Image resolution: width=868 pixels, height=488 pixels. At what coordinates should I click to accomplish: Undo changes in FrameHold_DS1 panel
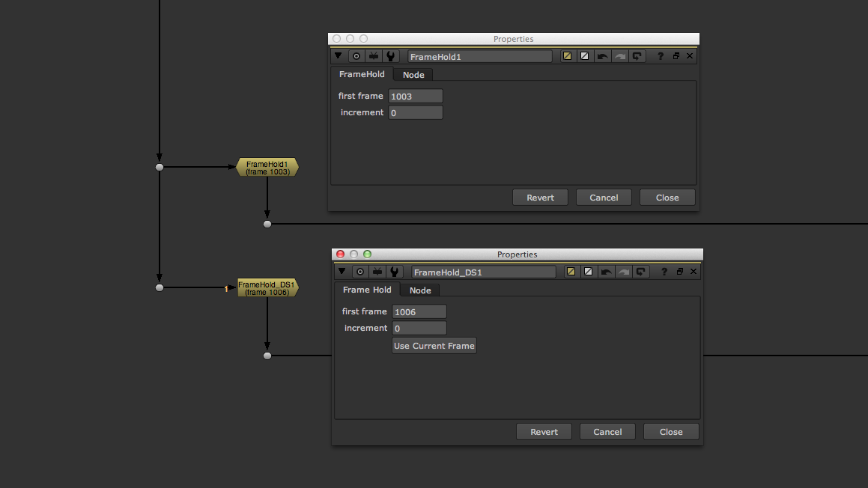coord(606,272)
